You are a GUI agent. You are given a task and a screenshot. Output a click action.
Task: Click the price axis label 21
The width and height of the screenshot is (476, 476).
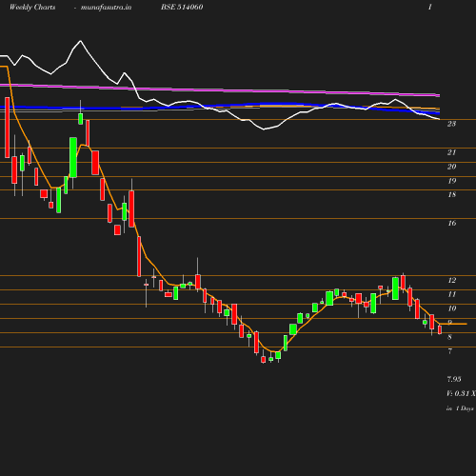coord(451,152)
